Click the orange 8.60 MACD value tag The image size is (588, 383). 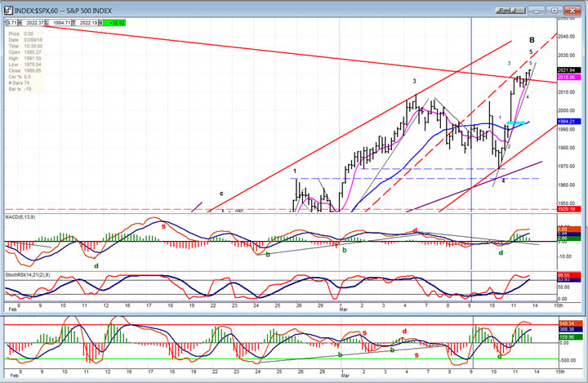click(x=570, y=229)
